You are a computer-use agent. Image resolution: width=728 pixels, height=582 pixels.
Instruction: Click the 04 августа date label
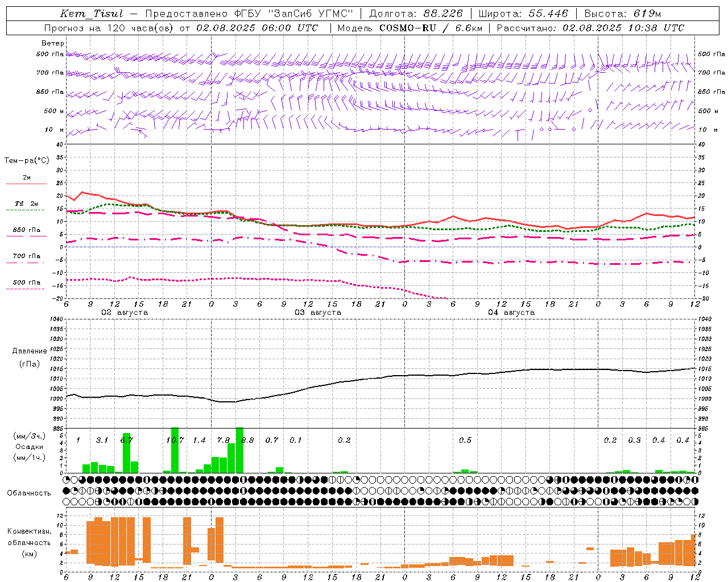(511, 313)
